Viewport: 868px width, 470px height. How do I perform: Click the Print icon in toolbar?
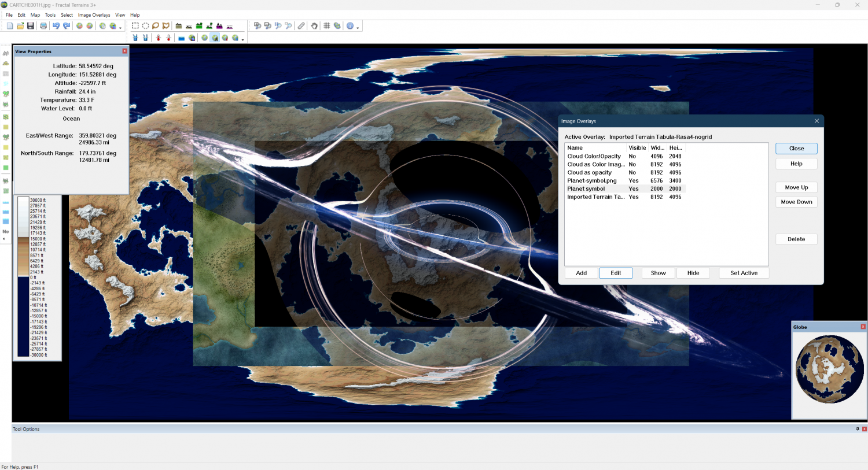(43, 26)
